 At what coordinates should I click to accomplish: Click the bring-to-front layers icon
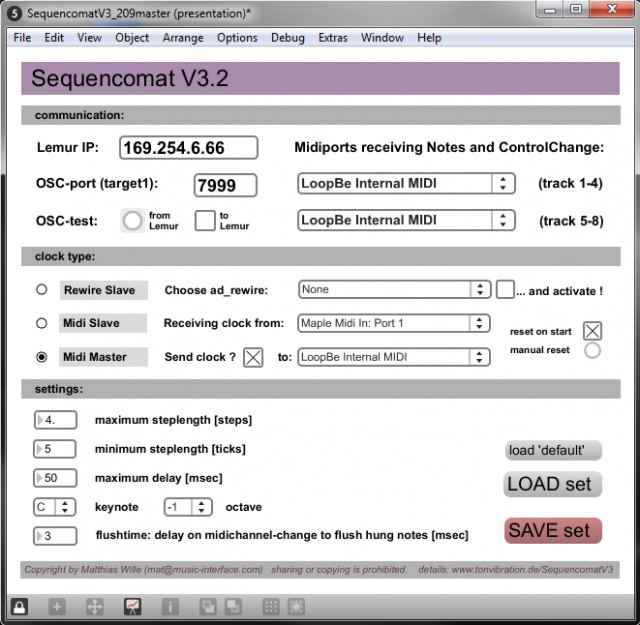[208, 606]
